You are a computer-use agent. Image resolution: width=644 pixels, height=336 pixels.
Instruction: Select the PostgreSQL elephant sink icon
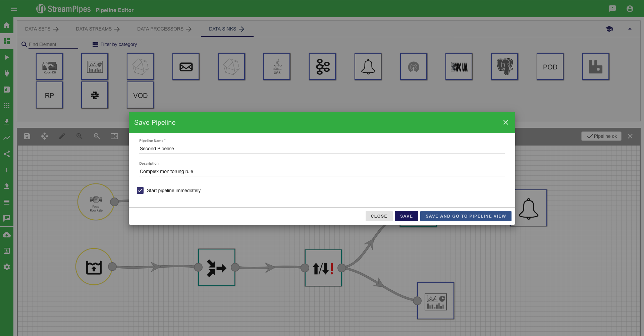click(x=504, y=67)
